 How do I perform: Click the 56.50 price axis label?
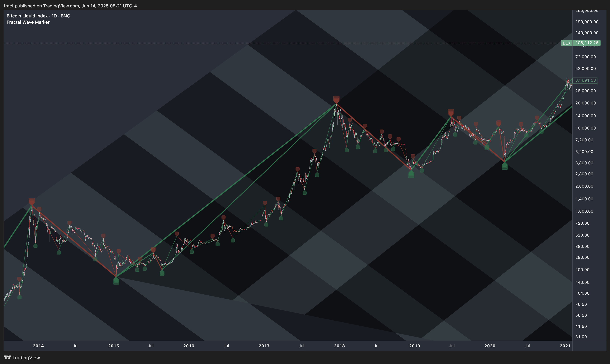pyautogui.click(x=581, y=315)
